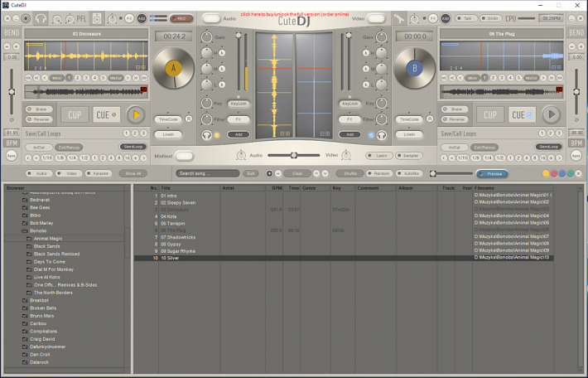Screen dimensions: 588x378
Task: Click the CUP button on deck B
Action: click(490, 114)
